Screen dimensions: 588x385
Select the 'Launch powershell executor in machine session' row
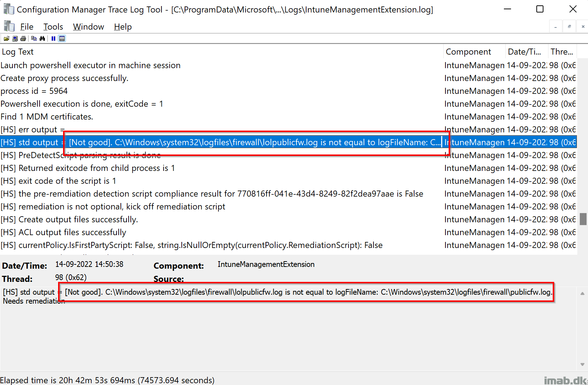tap(288, 65)
